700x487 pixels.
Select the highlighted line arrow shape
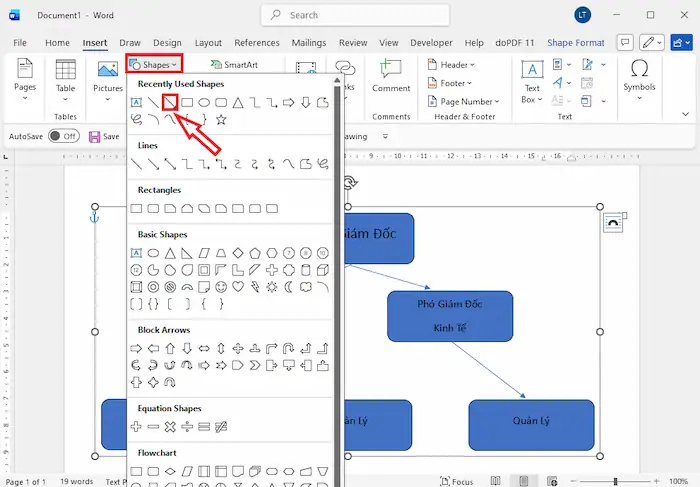coord(169,102)
